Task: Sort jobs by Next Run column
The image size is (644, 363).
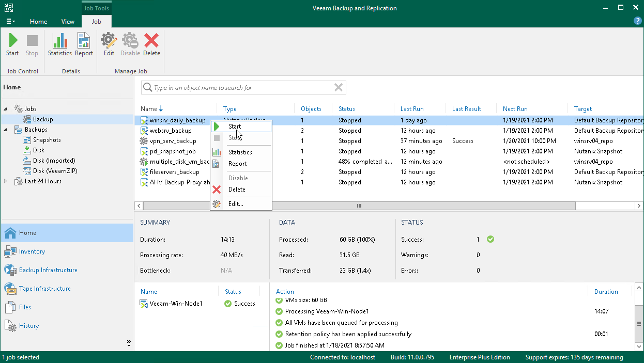Action: (515, 109)
